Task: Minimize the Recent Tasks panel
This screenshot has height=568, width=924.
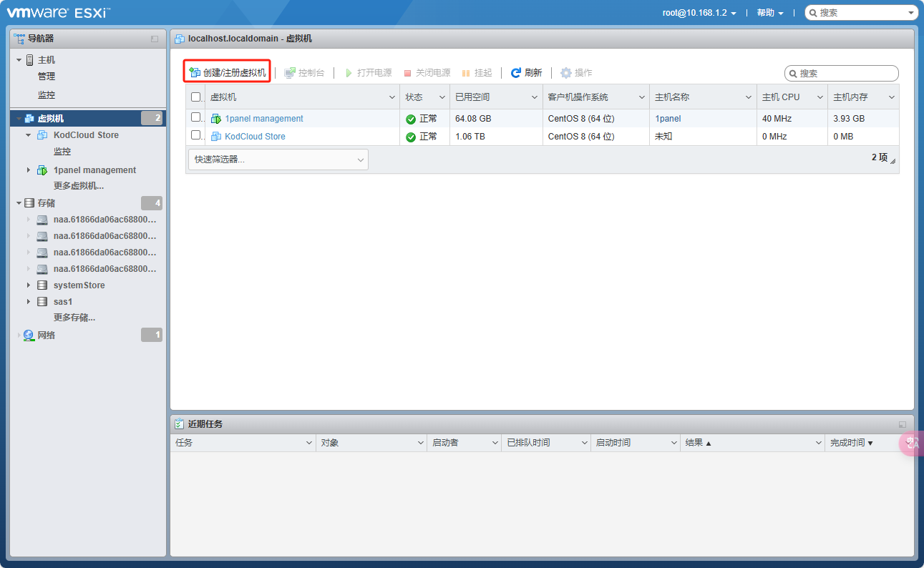Action: coord(903,424)
